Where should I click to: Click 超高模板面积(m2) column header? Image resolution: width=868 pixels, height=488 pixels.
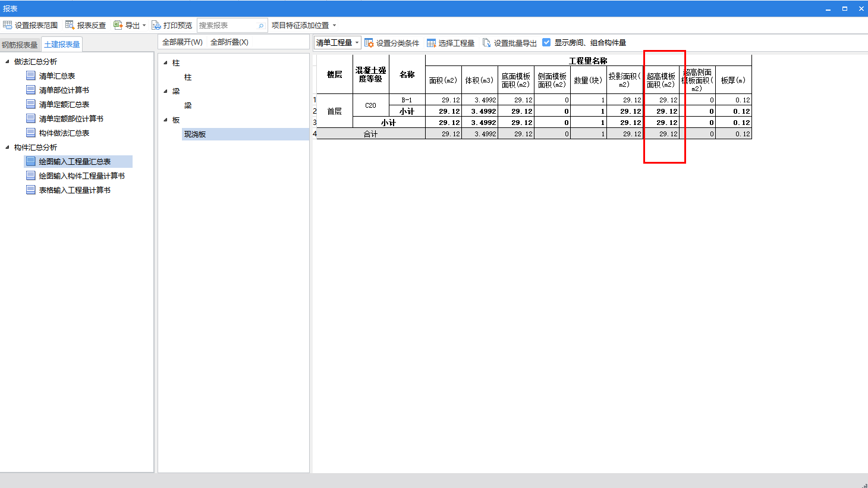(x=661, y=80)
